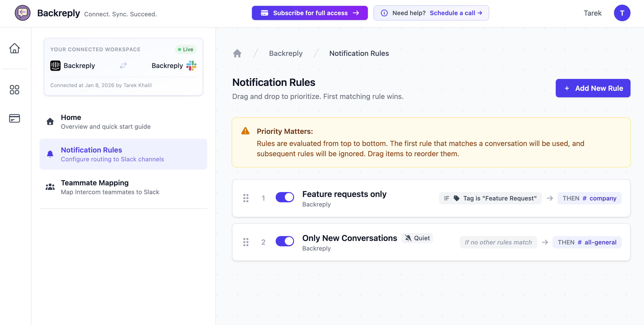Image resolution: width=644 pixels, height=325 pixels.
Task: Open home icon in left rail
Action: point(14,48)
